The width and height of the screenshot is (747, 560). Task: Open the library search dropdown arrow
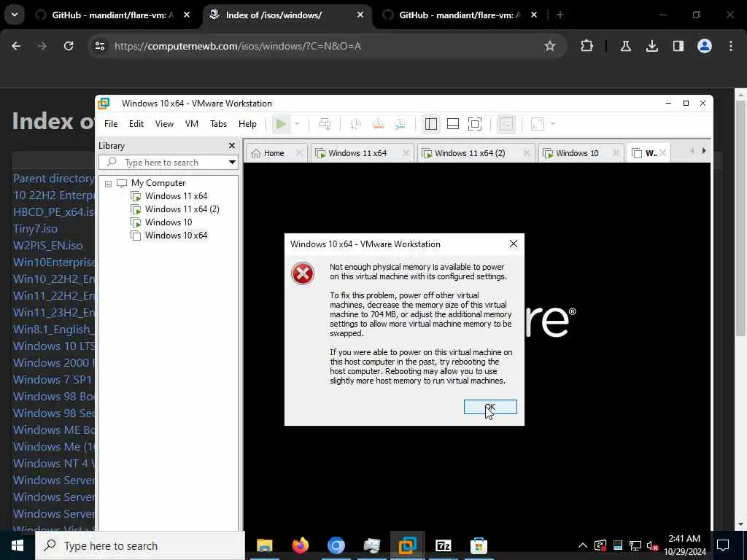tap(232, 163)
